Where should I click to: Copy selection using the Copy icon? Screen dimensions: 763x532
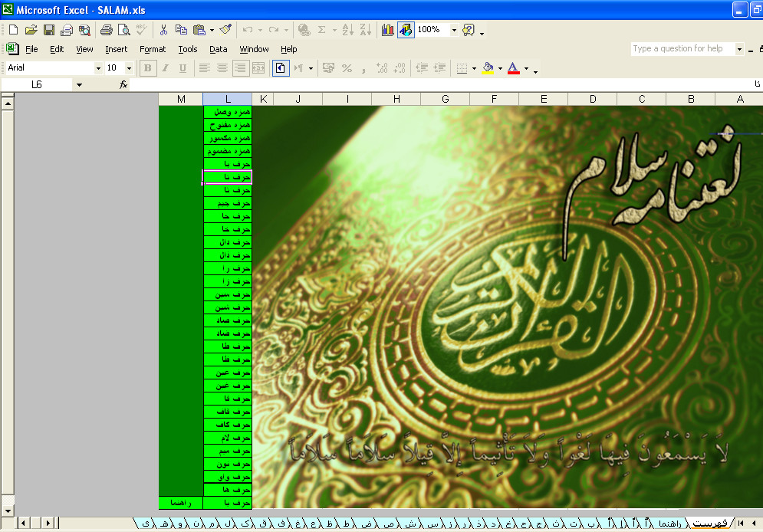[181, 30]
